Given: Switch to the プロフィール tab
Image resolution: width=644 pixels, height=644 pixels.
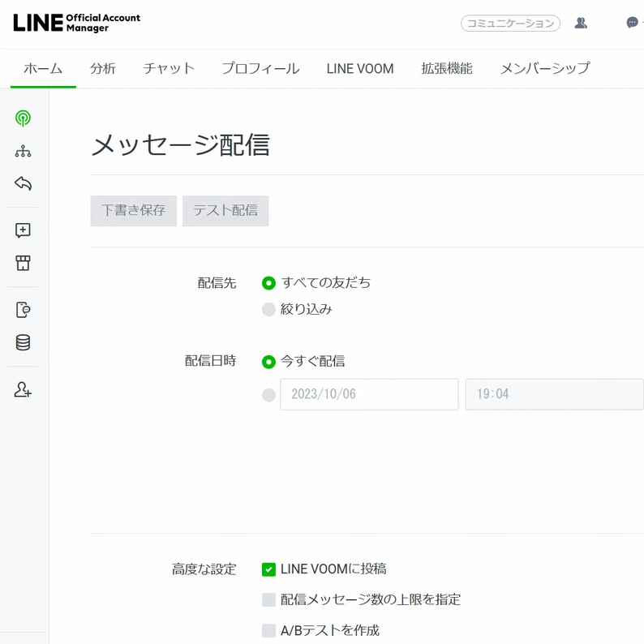Looking at the screenshot, I should [260, 68].
